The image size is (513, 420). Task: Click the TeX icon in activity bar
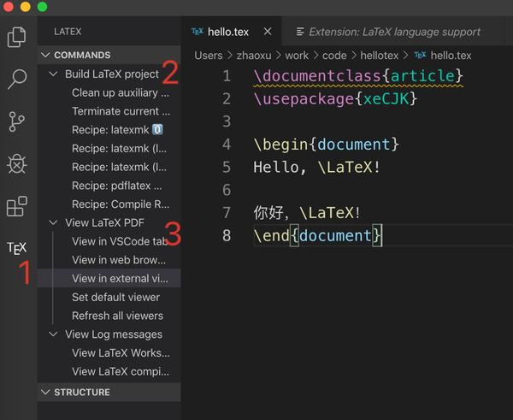point(16,248)
